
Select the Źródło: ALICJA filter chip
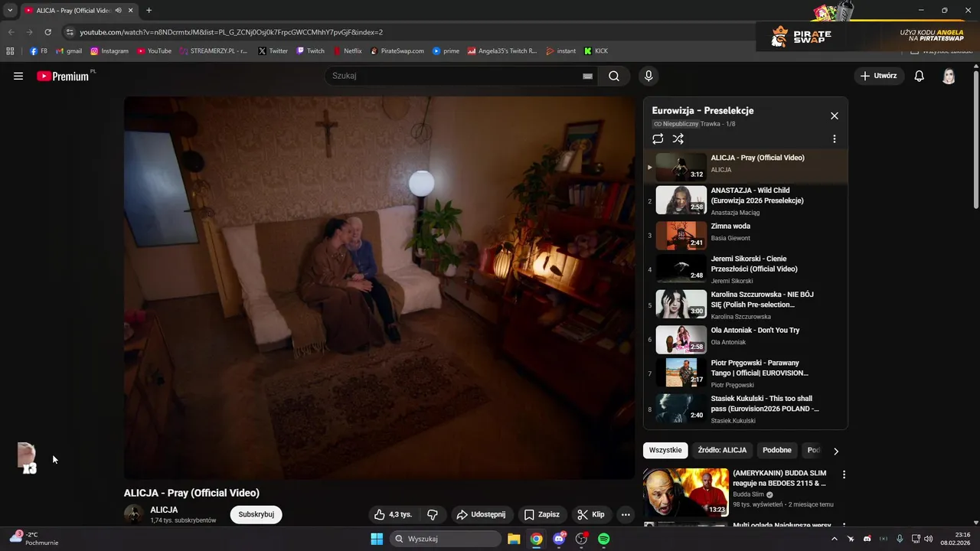(722, 450)
